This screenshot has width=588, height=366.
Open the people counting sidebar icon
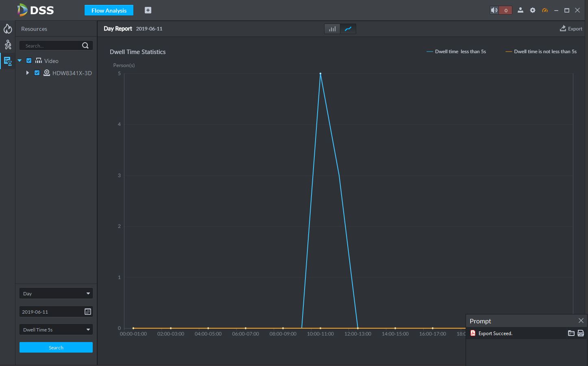[x=8, y=45]
